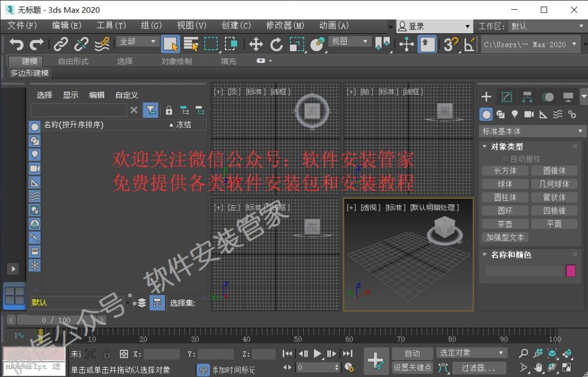Image resolution: width=588 pixels, height=377 pixels.
Task: Select the Move transform tool
Action: click(256, 45)
